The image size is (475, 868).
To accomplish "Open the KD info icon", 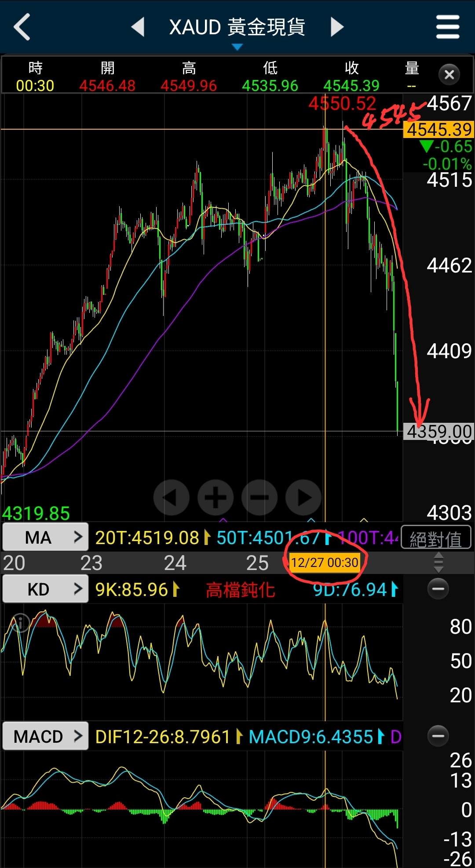I will (20, 622).
